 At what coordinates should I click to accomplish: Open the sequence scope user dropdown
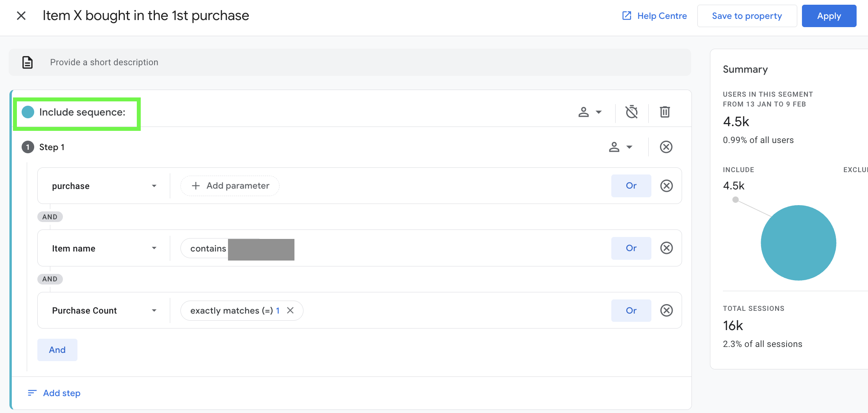590,112
